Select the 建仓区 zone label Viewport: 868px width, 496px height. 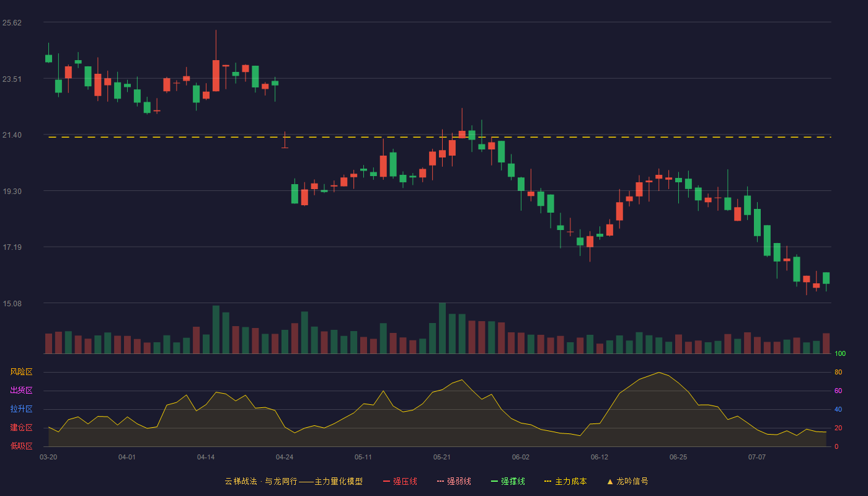pyautogui.click(x=21, y=428)
